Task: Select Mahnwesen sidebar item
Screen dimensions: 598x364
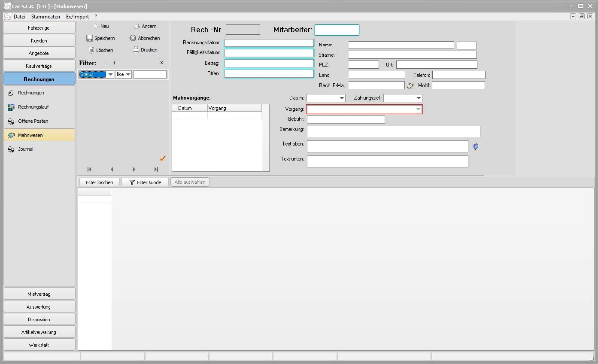Action: (39, 135)
